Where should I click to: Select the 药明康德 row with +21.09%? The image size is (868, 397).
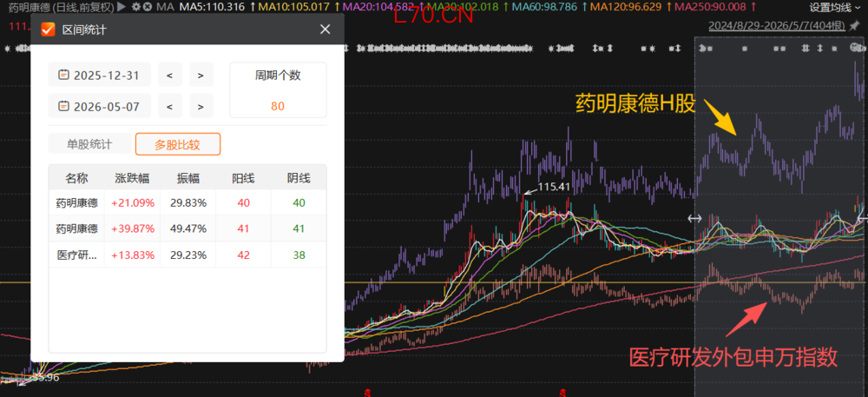(187, 202)
